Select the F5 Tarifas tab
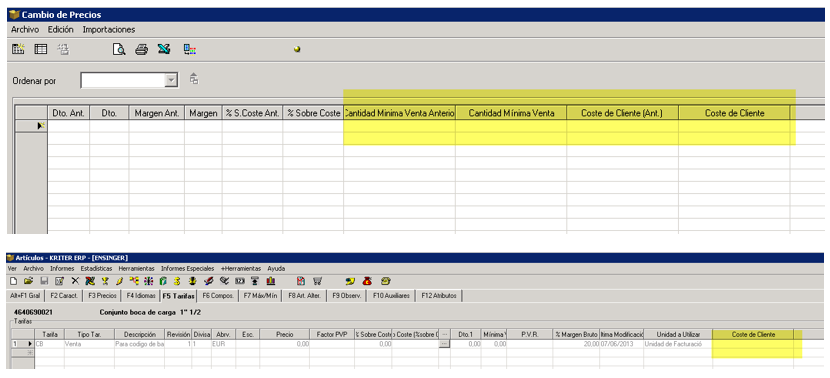830x378 pixels. pyautogui.click(x=178, y=296)
